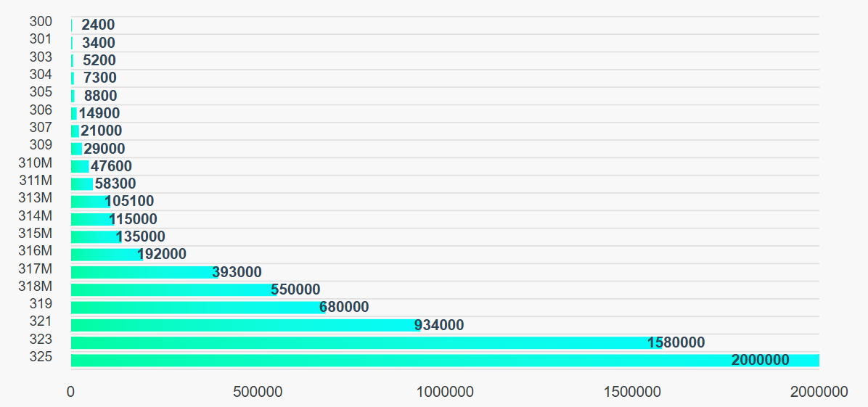Image resolution: width=868 pixels, height=407 pixels.
Task: Click the 1580000 value label
Action: tap(676, 342)
